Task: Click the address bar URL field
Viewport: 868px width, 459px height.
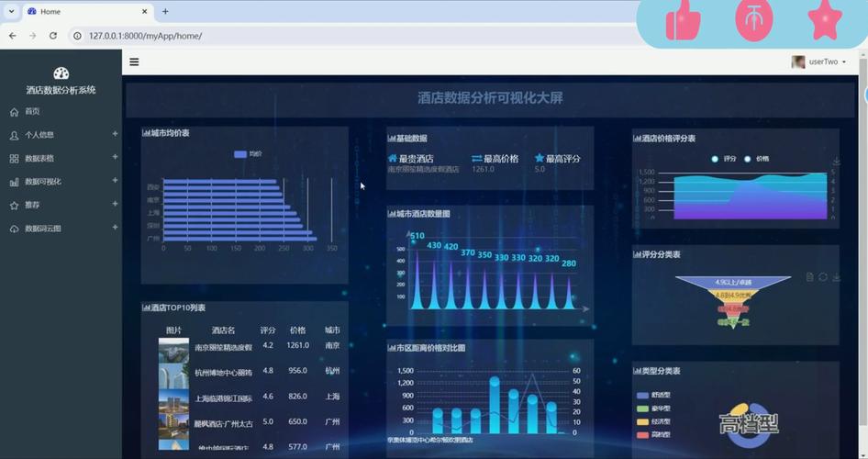Action: [354, 36]
